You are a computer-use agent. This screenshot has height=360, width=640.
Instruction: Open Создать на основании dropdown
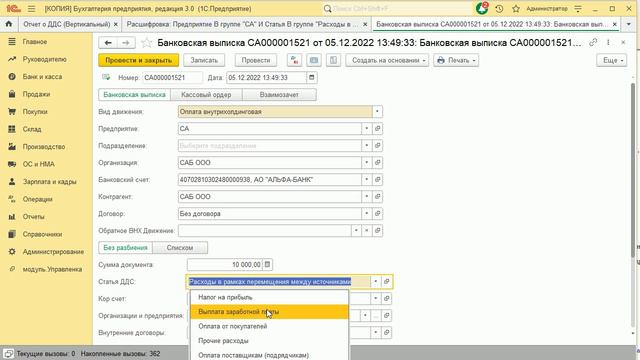coord(387,60)
